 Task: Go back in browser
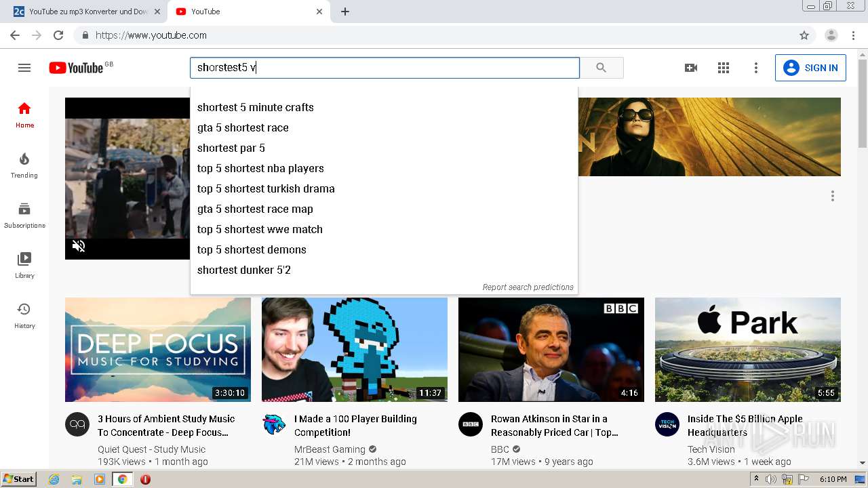(15, 35)
